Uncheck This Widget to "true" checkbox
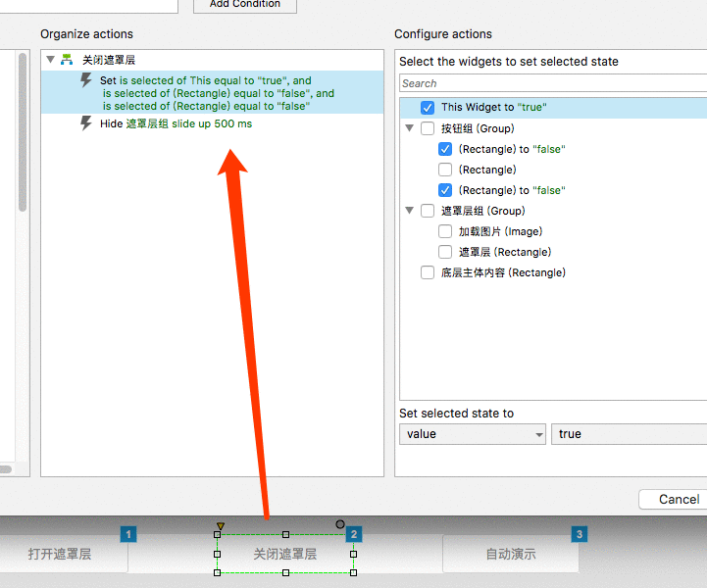The image size is (707, 588). [427, 108]
